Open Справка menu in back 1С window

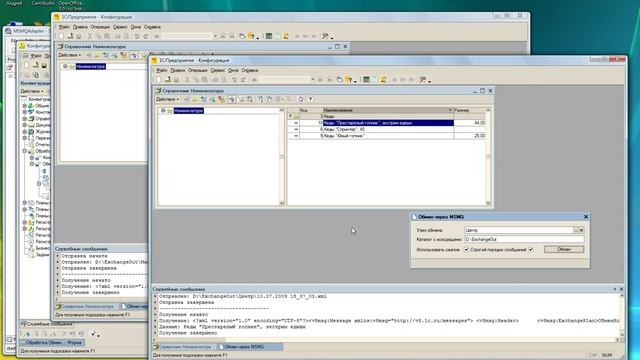[x=152, y=27]
